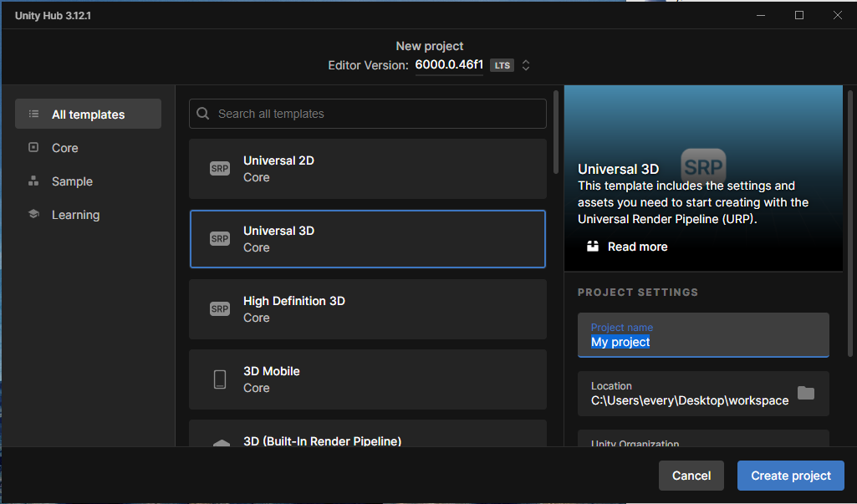Open the Sample templates category
The width and height of the screenshot is (857, 504).
tap(88, 181)
